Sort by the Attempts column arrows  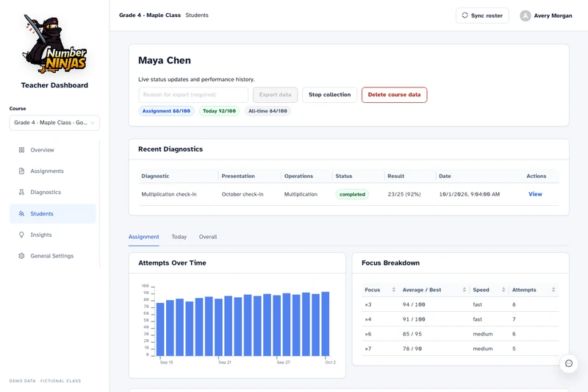click(553, 290)
